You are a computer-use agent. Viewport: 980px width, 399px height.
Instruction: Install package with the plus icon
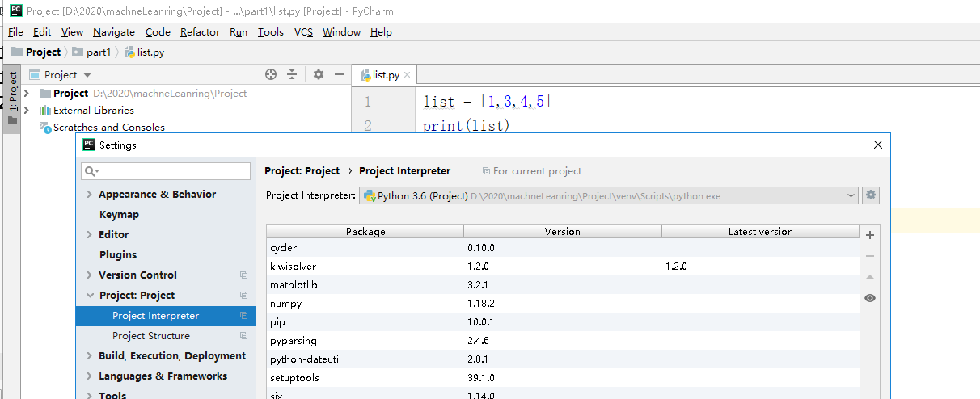[870, 235]
